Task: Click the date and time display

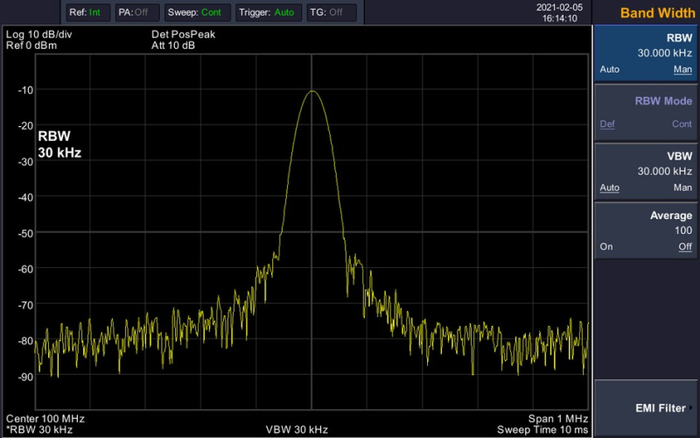Action: [x=559, y=13]
